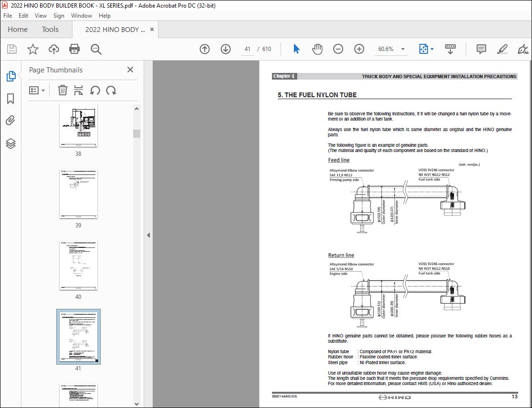
Task: Open the Help menu
Action: click(104, 16)
